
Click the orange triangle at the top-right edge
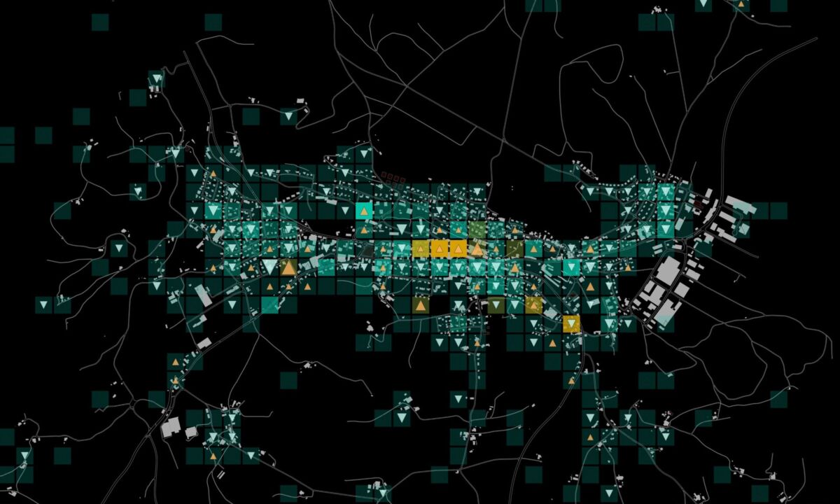(x=740, y=4)
